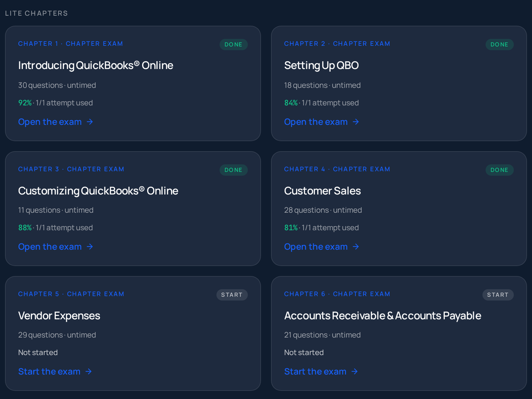Select title Accounts Receivable & Accounts Payable
Viewport: 532px width, 399px height.
383,316
